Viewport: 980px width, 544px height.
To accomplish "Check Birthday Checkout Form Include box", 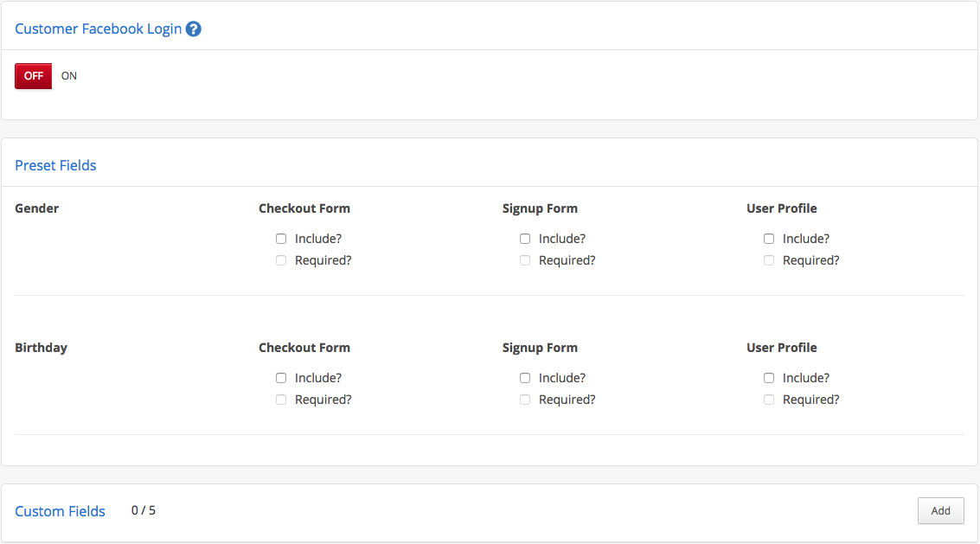I will tap(281, 378).
